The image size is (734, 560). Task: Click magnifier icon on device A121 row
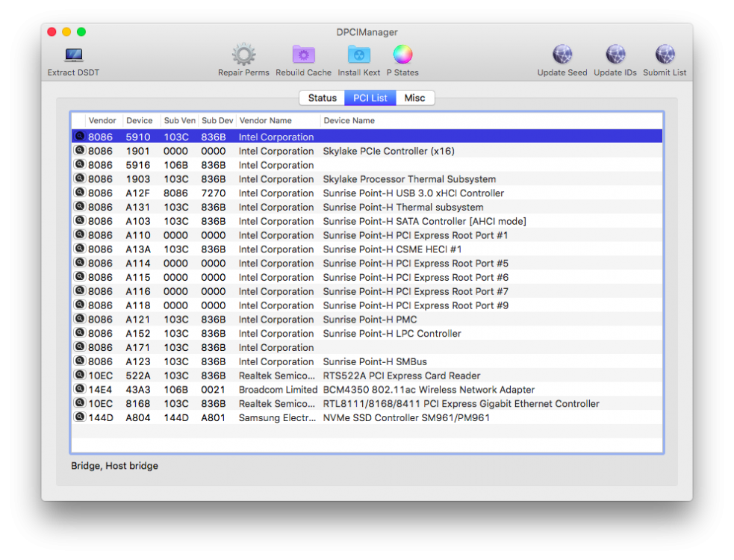coord(80,319)
